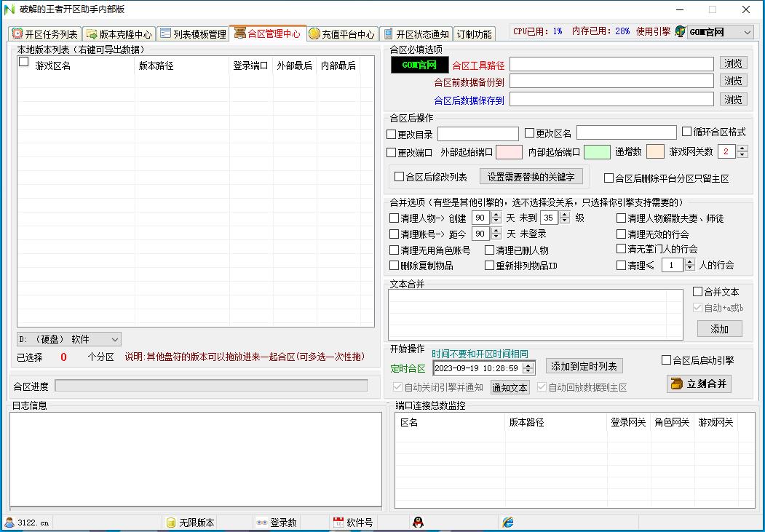Viewport: 765px width, 532px height.
Task: Check the 清理已删人物 option
Action: pos(490,250)
